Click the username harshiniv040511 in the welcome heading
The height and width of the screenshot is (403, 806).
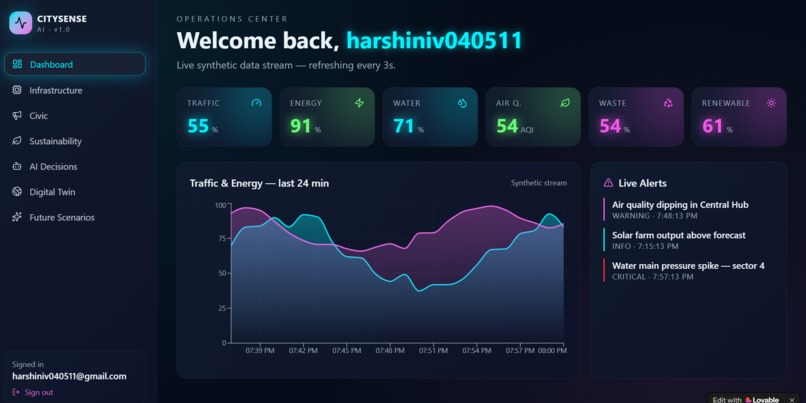434,41
